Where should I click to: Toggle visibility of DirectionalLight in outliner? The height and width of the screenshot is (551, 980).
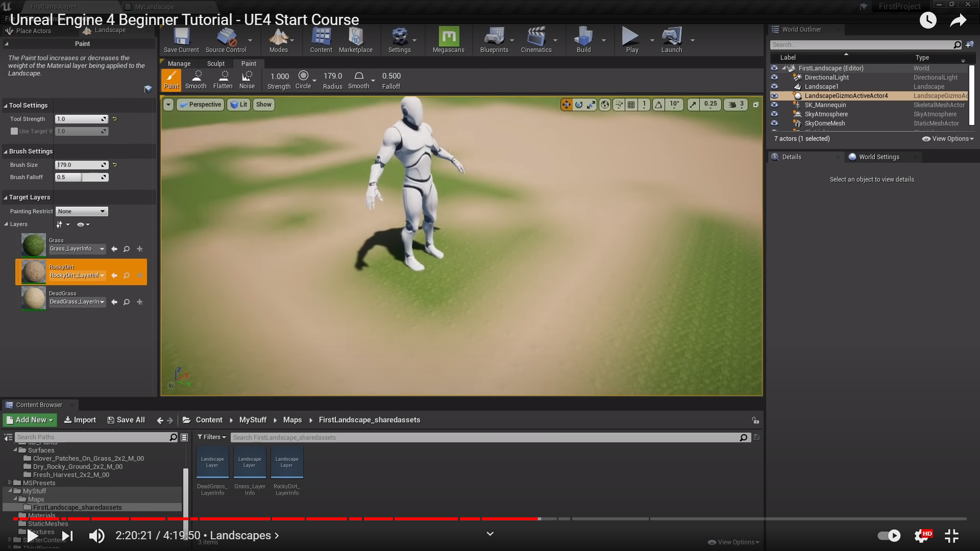[774, 78]
